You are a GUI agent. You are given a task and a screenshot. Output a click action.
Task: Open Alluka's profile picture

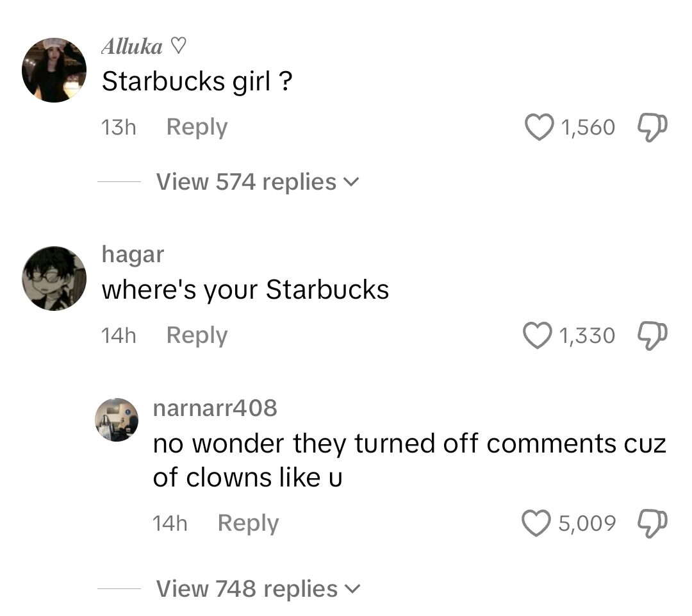click(54, 69)
